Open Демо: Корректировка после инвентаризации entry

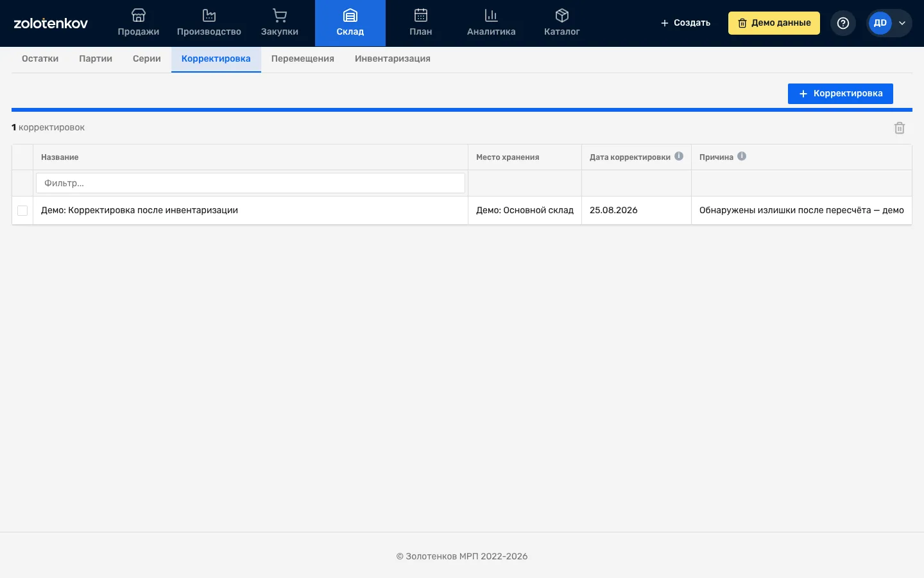139,210
